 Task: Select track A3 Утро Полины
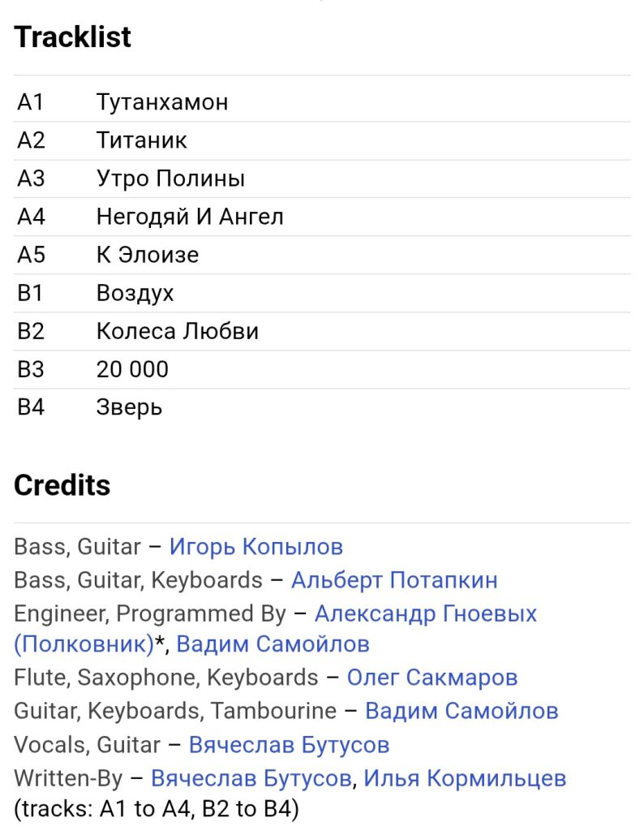[322, 179]
